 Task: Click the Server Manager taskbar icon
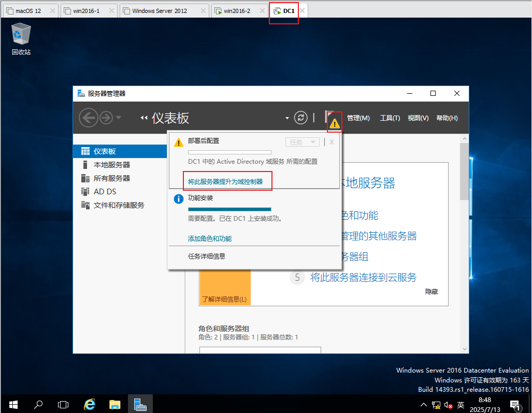(140, 404)
